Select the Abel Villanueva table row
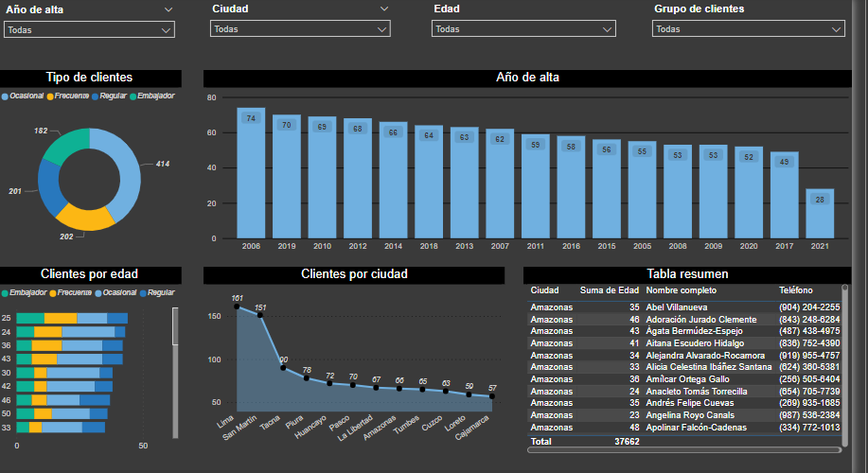This screenshot has height=473, width=868. 676,307
